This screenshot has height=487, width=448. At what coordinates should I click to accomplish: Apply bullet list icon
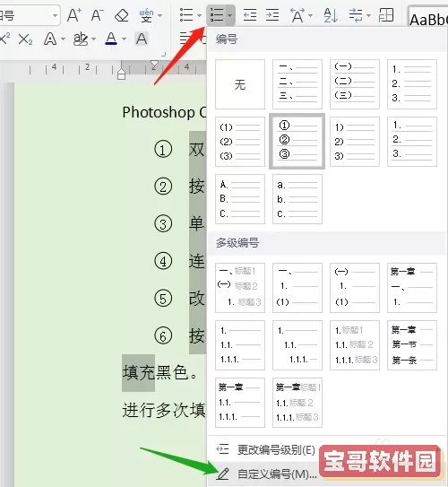186,15
